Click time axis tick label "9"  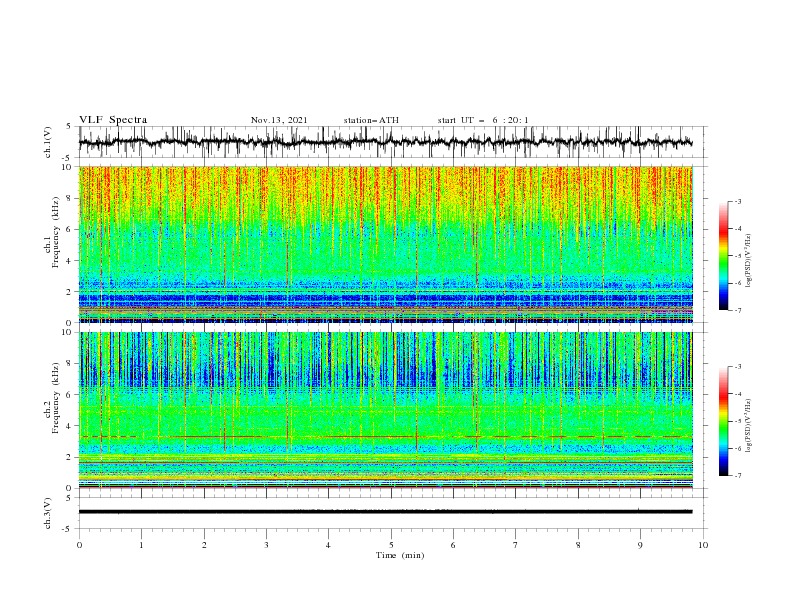tap(640, 545)
